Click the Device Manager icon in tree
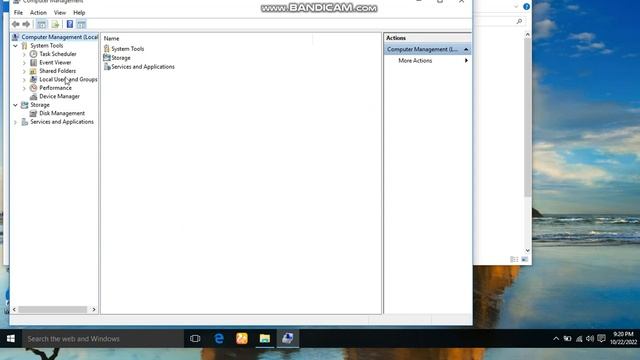Screen dimensions: 640x360 pos(33,96)
